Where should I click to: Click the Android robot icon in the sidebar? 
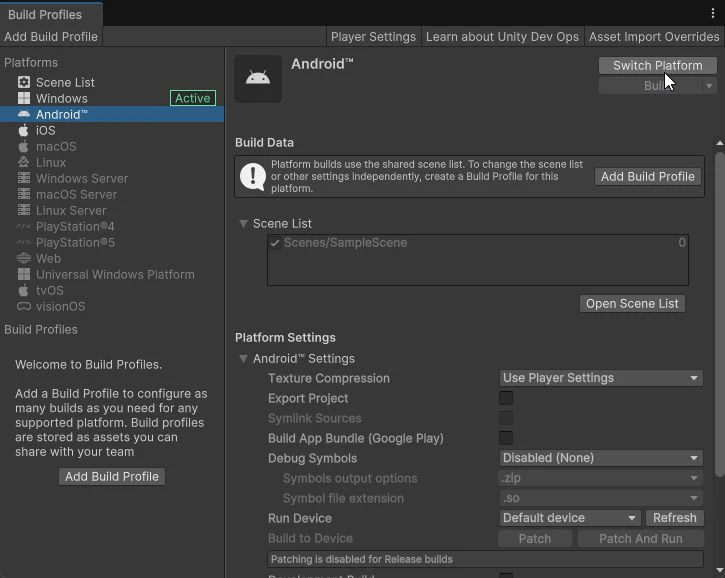coord(24,114)
